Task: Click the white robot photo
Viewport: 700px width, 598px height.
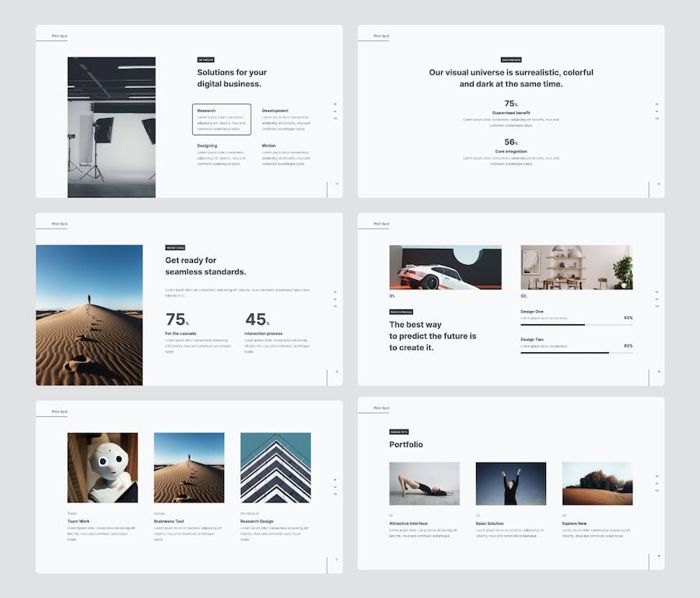Action: [103, 467]
